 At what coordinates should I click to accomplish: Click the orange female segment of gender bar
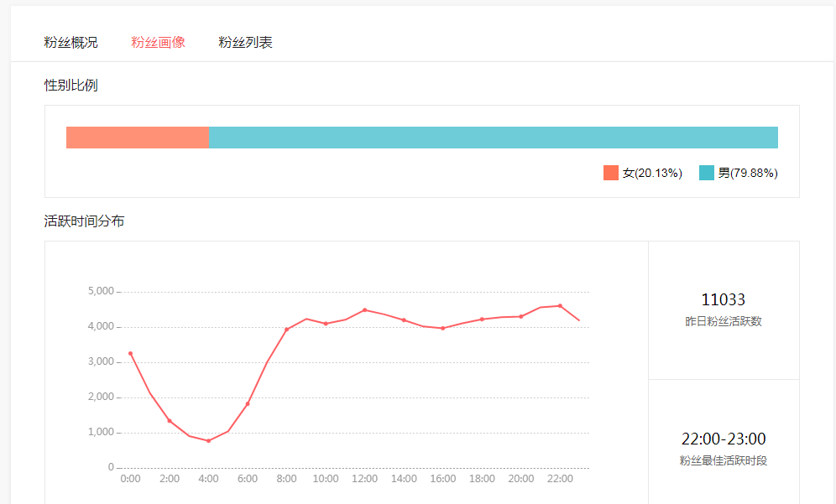(138, 138)
